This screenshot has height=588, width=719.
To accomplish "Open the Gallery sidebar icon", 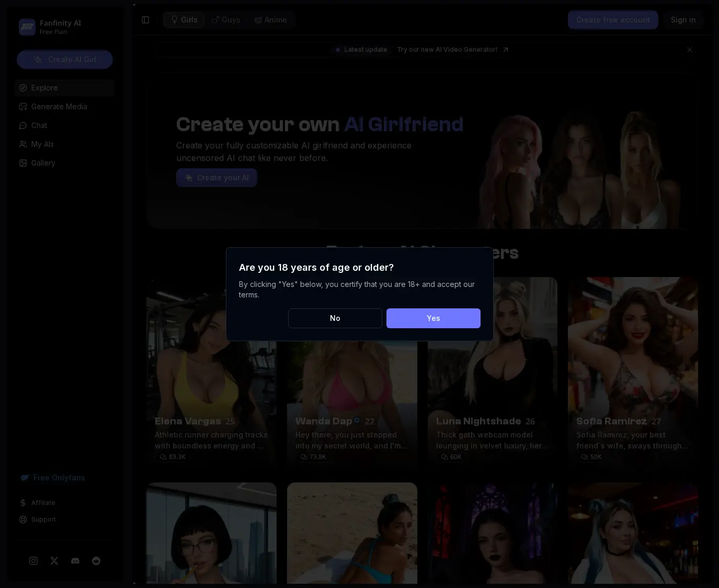I will tap(22, 163).
